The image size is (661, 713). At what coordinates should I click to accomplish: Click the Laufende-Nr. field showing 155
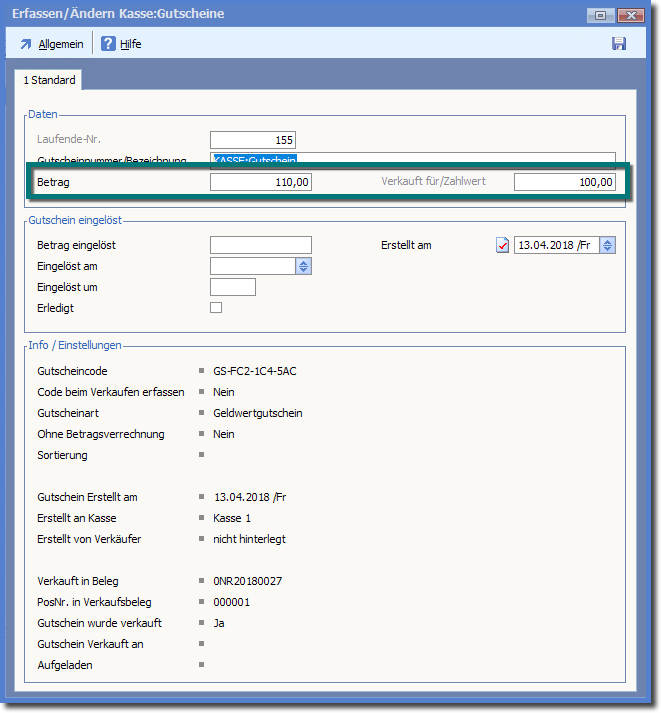pyautogui.click(x=253, y=140)
